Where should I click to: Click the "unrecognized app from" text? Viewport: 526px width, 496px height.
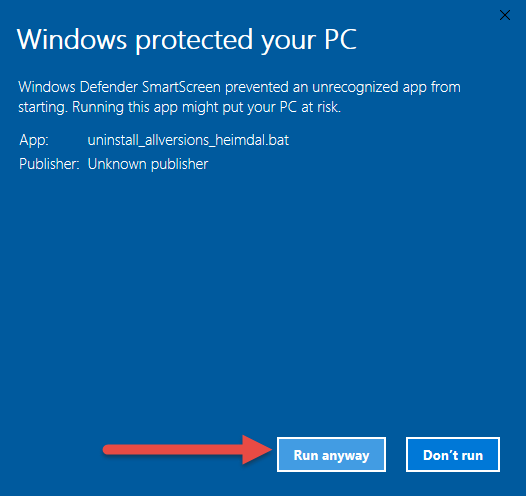pos(386,88)
